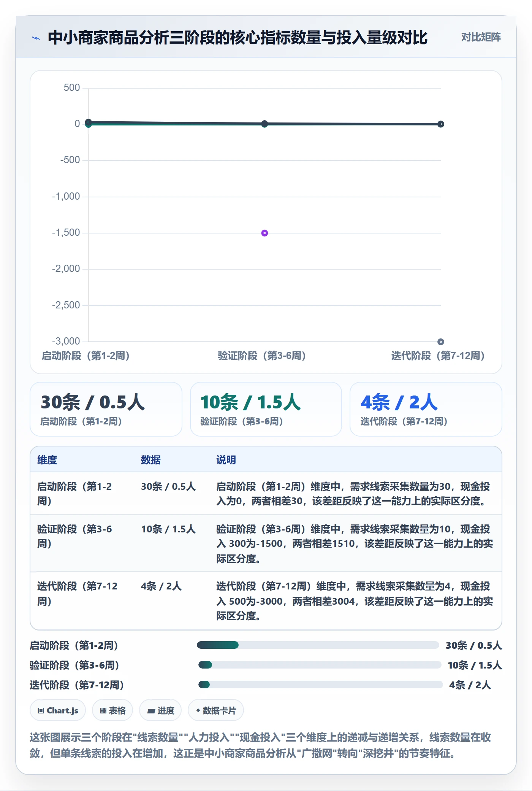
Task: Select the 进度 chip
Action: pyautogui.click(x=160, y=710)
